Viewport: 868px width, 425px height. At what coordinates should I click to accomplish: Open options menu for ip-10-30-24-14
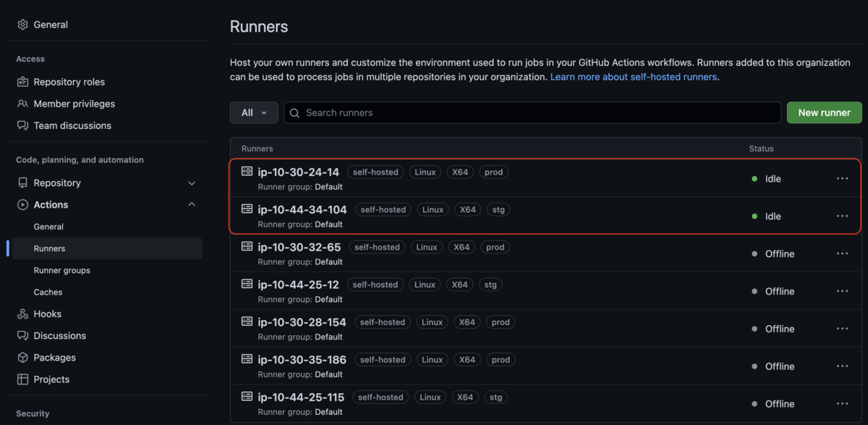click(x=842, y=179)
